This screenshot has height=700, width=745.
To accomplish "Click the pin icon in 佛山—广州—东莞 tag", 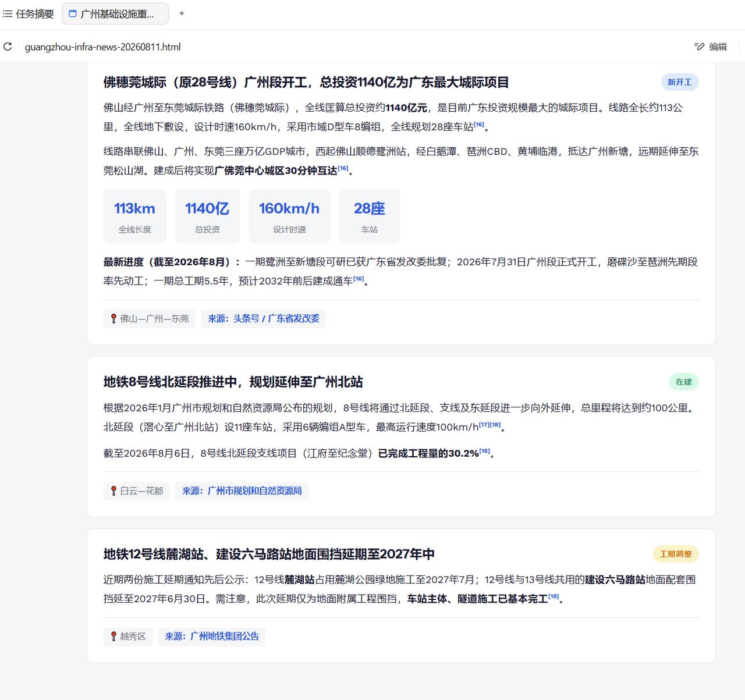I will click(x=113, y=318).
